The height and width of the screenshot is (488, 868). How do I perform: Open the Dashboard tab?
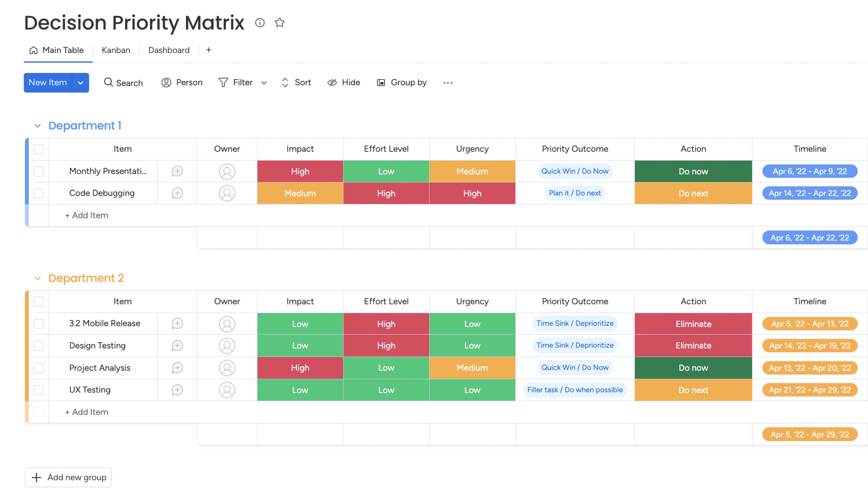pos(169,50)
